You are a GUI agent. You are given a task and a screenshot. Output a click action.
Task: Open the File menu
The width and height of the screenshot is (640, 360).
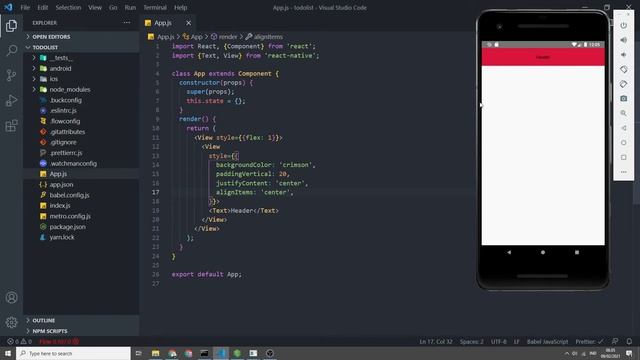click(x=25, y=7)
